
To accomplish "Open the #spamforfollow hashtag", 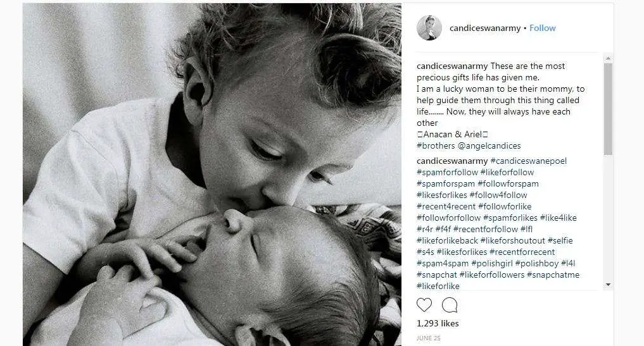I will 447,173.
